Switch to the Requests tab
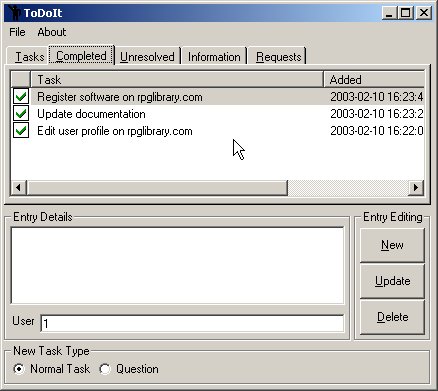The height and width of the screenshot is (391, 438). pyautogui.click(x=278, y=57)
